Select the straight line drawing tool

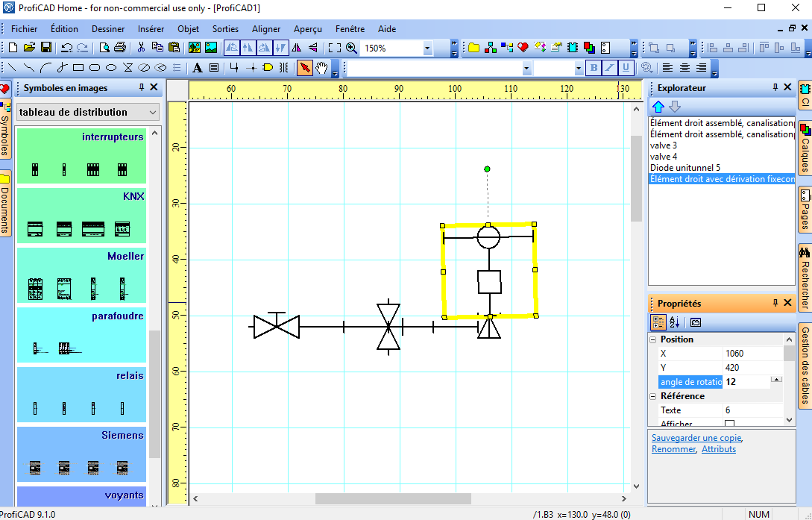click(12, 68)
